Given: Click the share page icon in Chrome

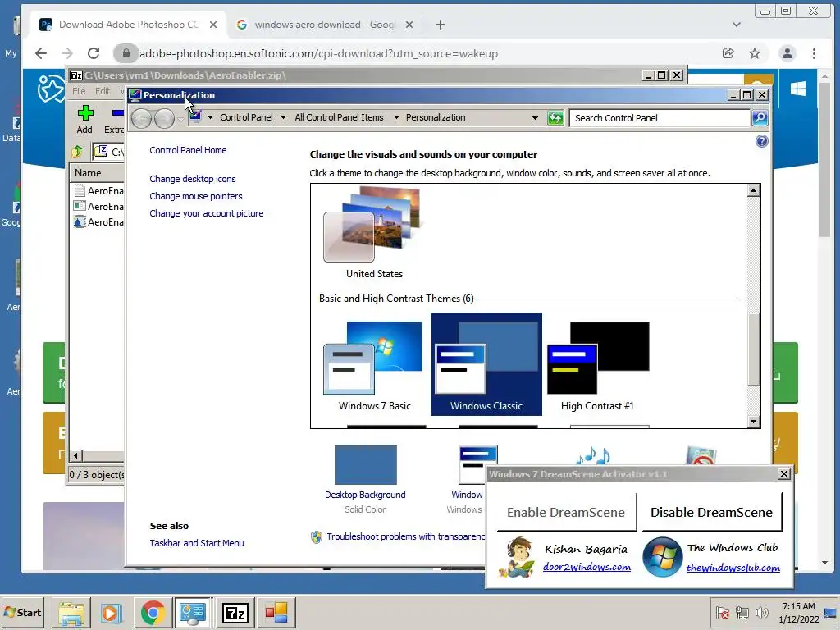Looking at the screenshot, I should [728, 53].
